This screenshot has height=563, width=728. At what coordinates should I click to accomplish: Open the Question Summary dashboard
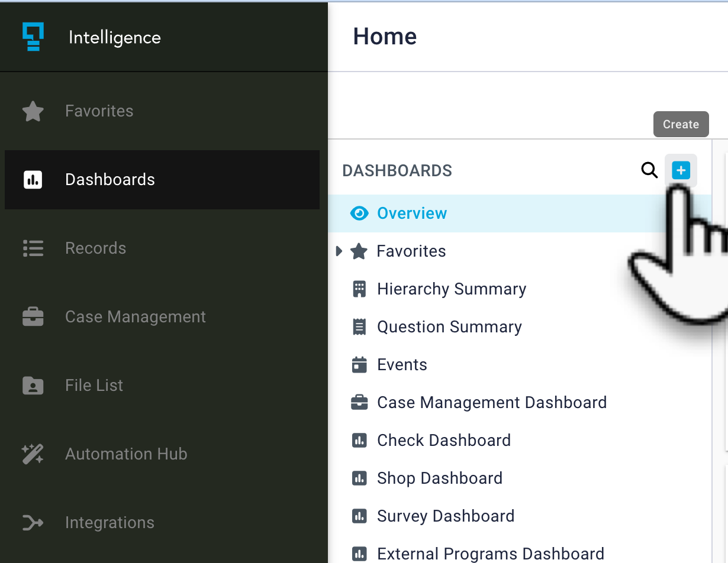click(x=449, y=327)
